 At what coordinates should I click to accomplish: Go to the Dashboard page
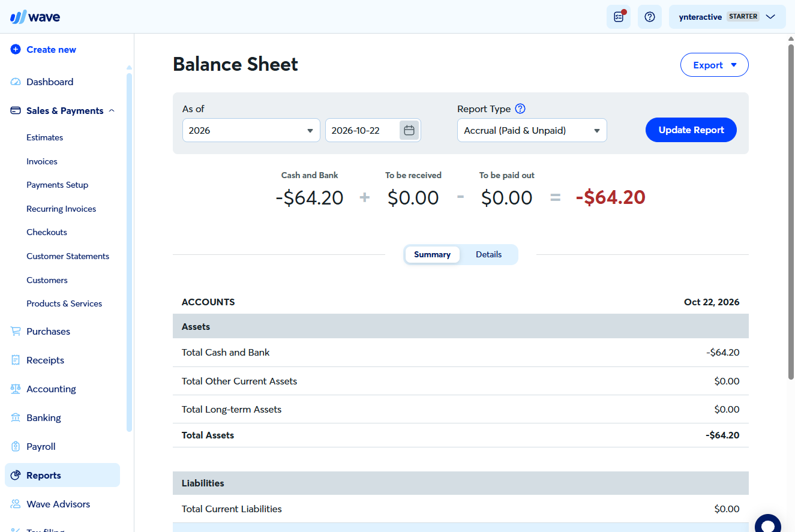point(50,82)
